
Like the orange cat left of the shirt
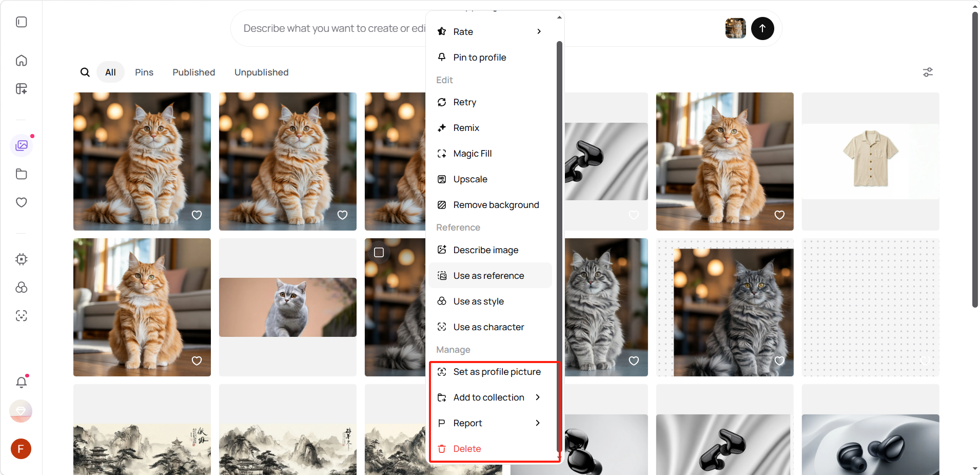pyautogui.click(x=780, y=215)
